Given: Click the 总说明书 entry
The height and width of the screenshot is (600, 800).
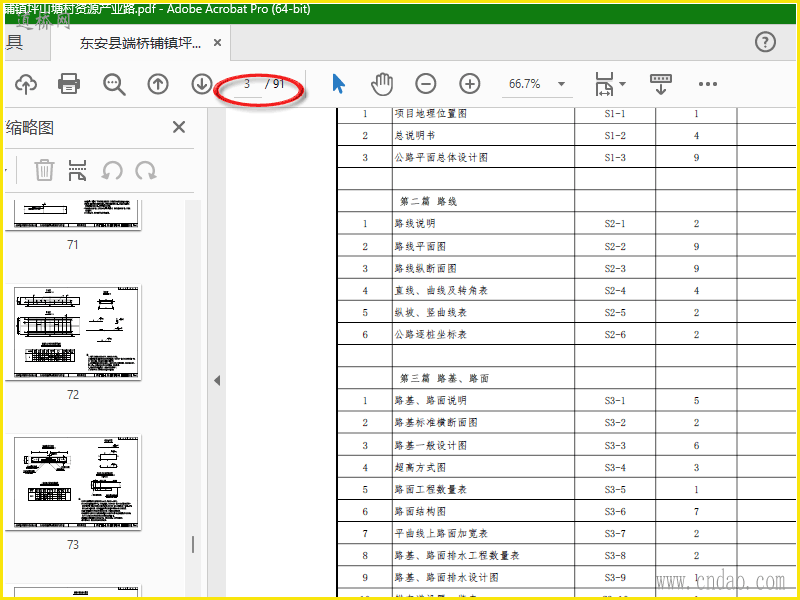Looking at the screenshot, I should (x=414, y=135).
